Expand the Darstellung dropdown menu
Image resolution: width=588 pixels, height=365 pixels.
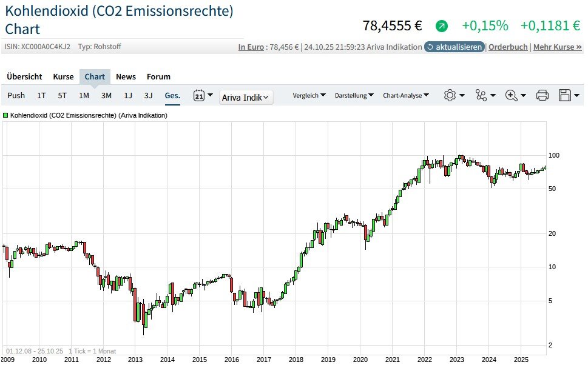click(x=354, y=95)
